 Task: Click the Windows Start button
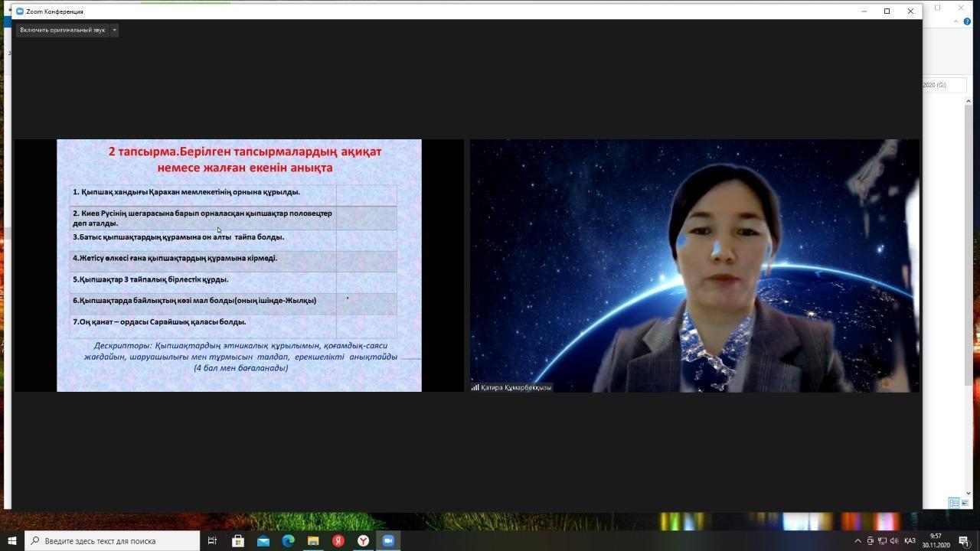(x=12, y=540)
